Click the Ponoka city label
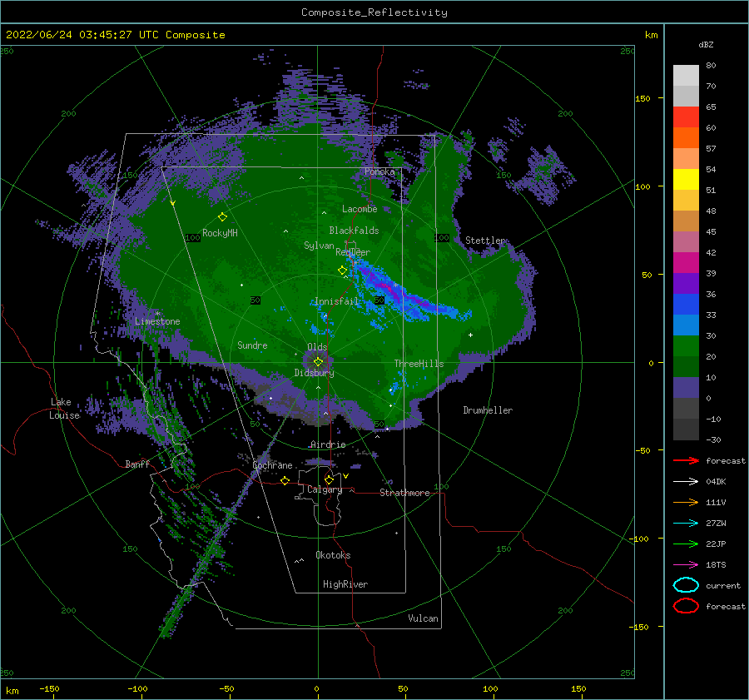 tap(379, 171)
